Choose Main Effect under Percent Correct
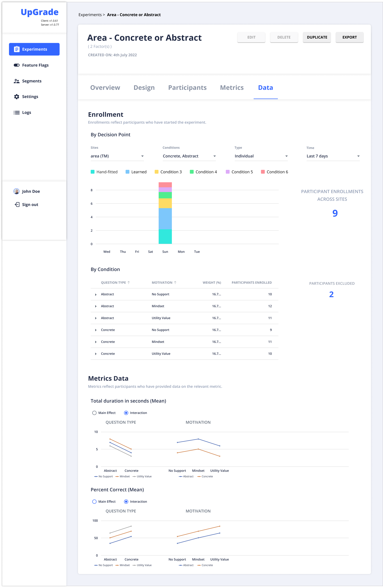 pos(94,501)
